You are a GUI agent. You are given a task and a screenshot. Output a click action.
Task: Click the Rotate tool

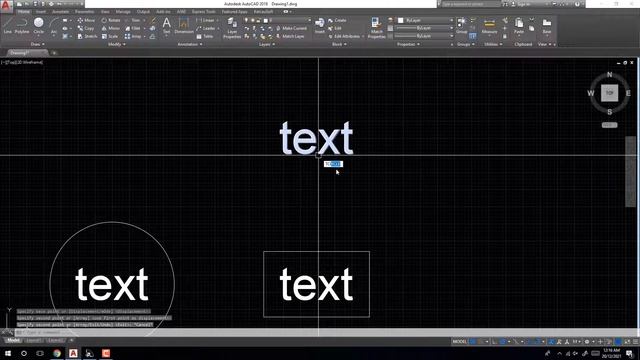coord(111,20)
